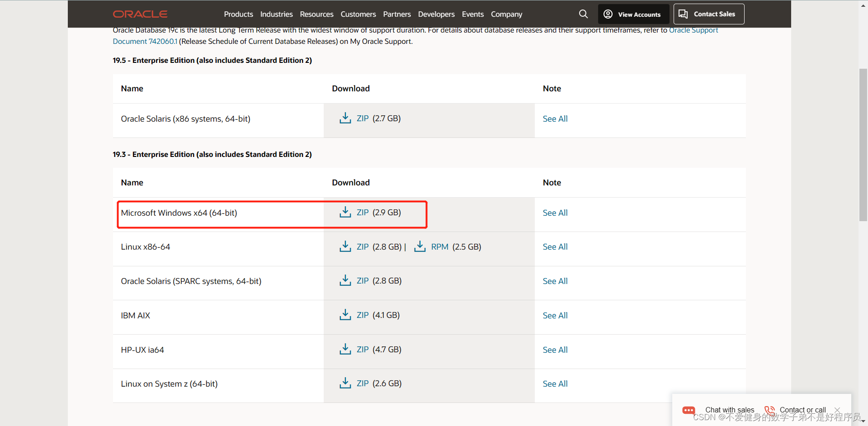This screenshot has width=868, height=426.
Task: Click download icon for Microsoft Windows x64 ZIP
Action: 345,212
